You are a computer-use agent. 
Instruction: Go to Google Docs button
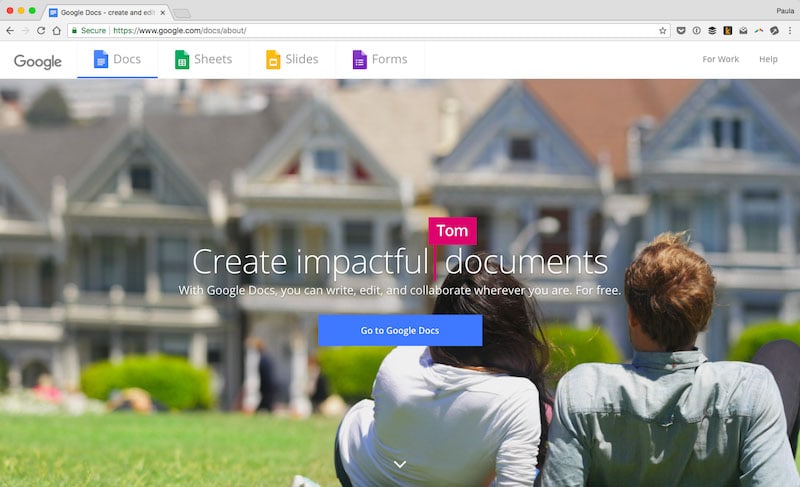point(400,330)
